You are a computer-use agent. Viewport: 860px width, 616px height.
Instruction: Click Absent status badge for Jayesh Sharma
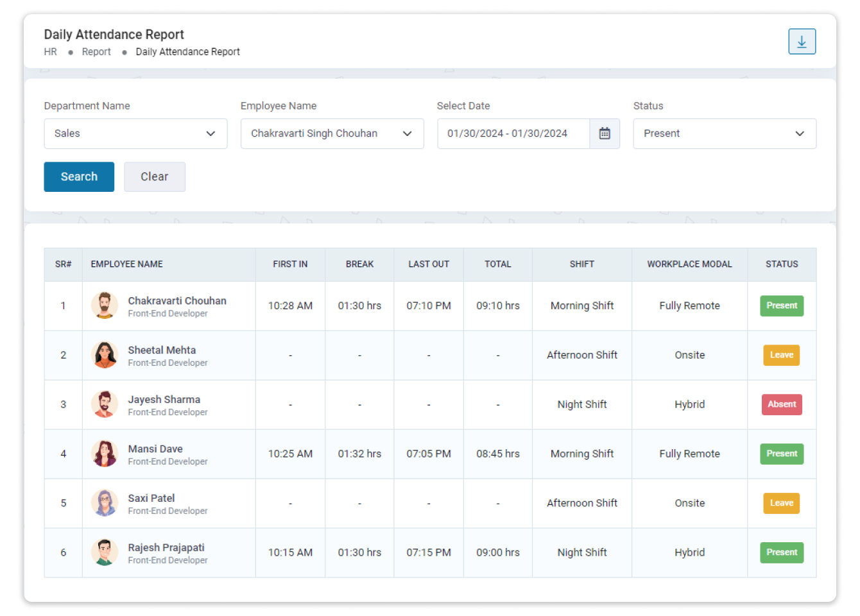point(781,404)
